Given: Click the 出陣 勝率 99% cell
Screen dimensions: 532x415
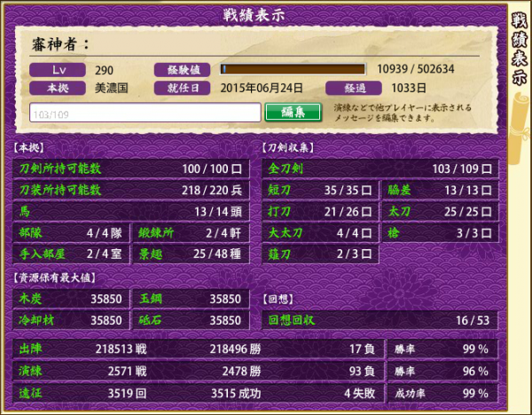Looking at the screenshot, I should tap(442, 349).
